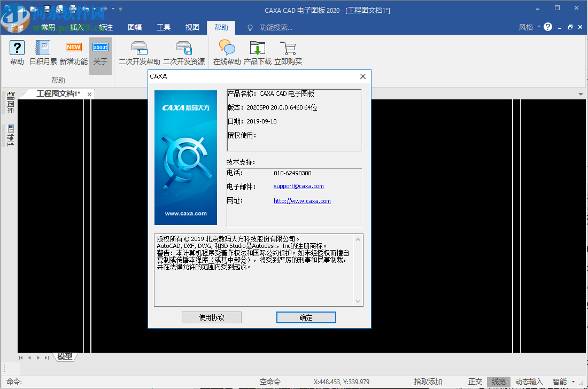
Task: Toggle 正交 ortho mode in status bar
Action: click(x=475, y=382)
